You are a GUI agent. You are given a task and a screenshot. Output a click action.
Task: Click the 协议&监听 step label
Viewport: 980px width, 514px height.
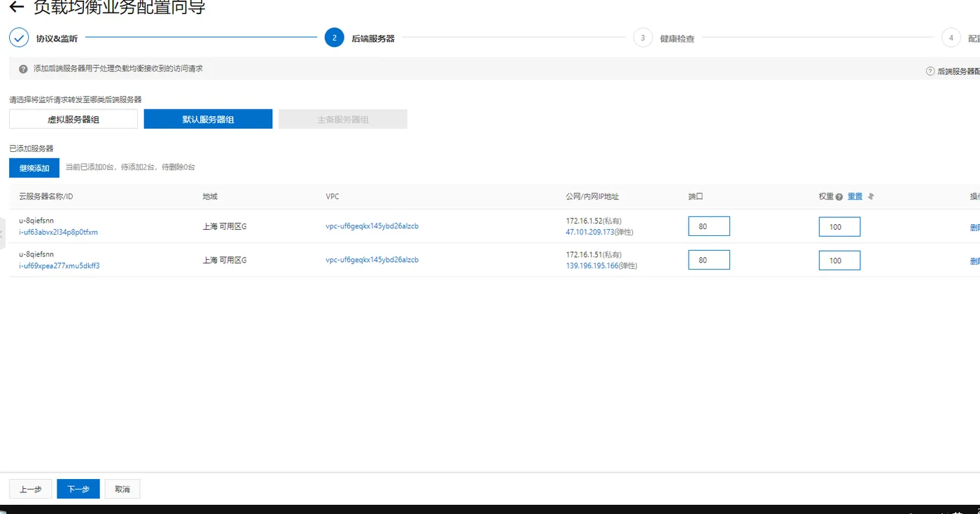[x=57, y=39]
